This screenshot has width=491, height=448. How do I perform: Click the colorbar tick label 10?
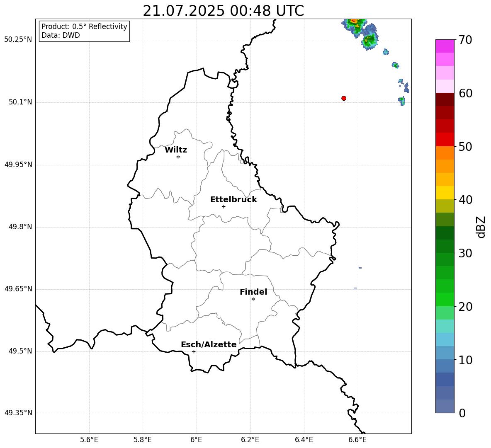tap(465, 360)
